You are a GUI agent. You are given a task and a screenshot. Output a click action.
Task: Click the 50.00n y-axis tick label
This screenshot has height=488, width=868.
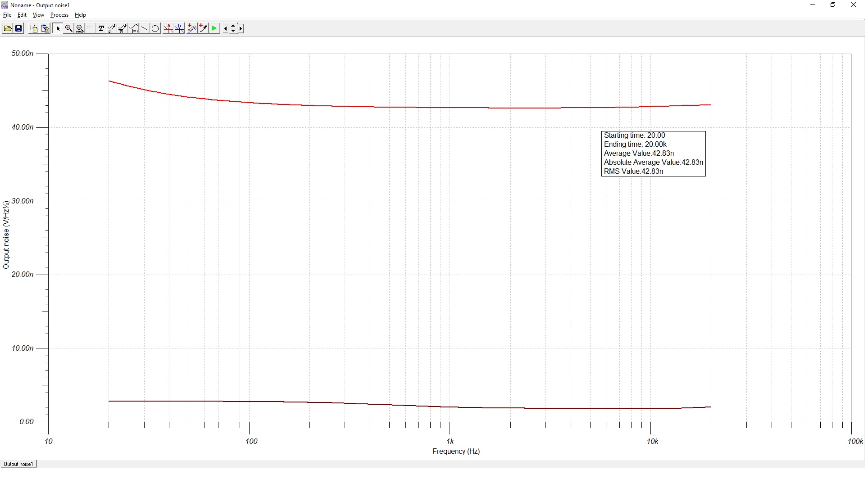coord(23,54)
